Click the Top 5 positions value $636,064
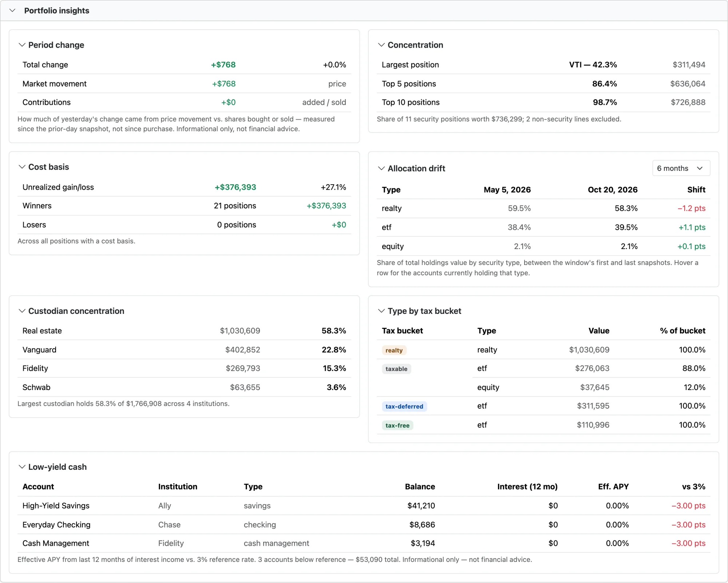This screenshot has width=728, height=583. [x=688, y=84]
